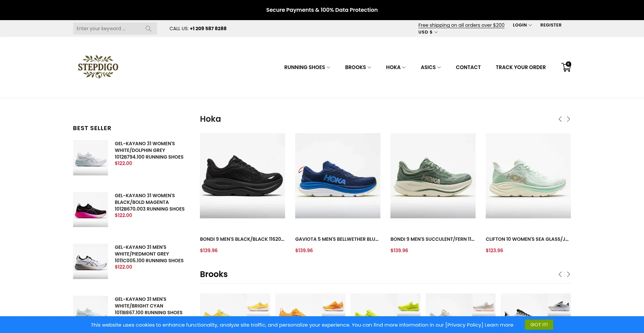
Task: Open the yellow Brooks shoe thumbnail
Action: 235,305
